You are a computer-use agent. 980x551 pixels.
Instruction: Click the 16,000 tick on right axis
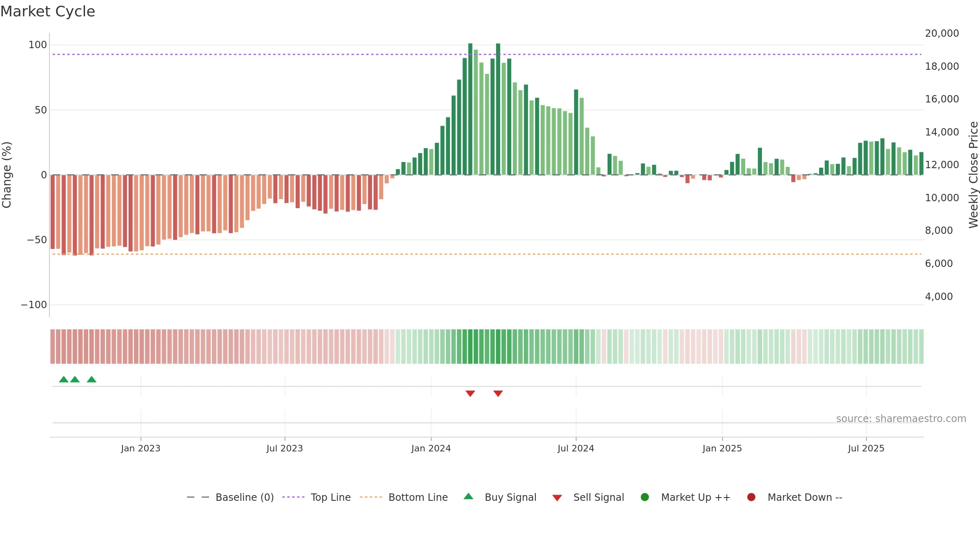(x=942, y=99)
